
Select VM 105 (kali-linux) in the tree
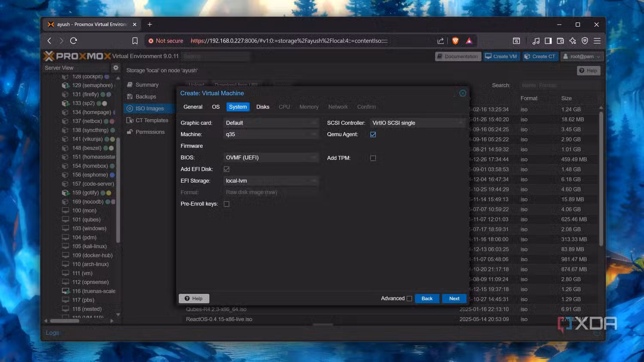tap(89, 247)
